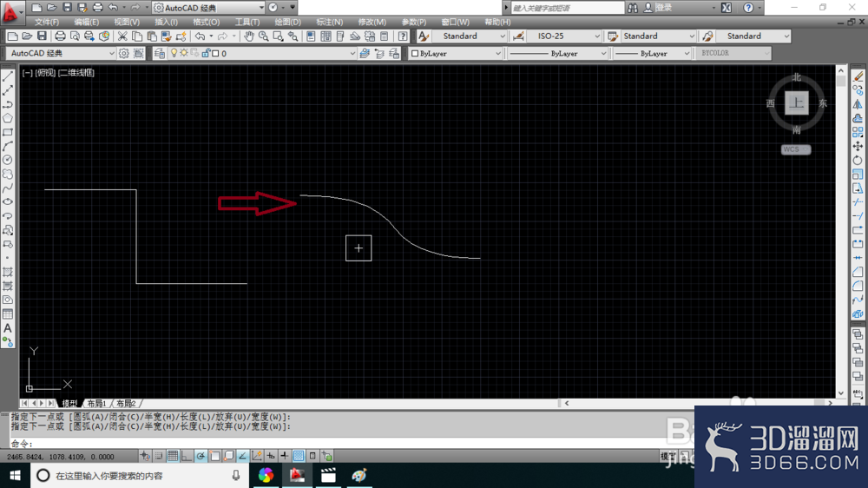Open the Windows Start button
This screenshot has width=868, height=488.
tap(15, 475)
